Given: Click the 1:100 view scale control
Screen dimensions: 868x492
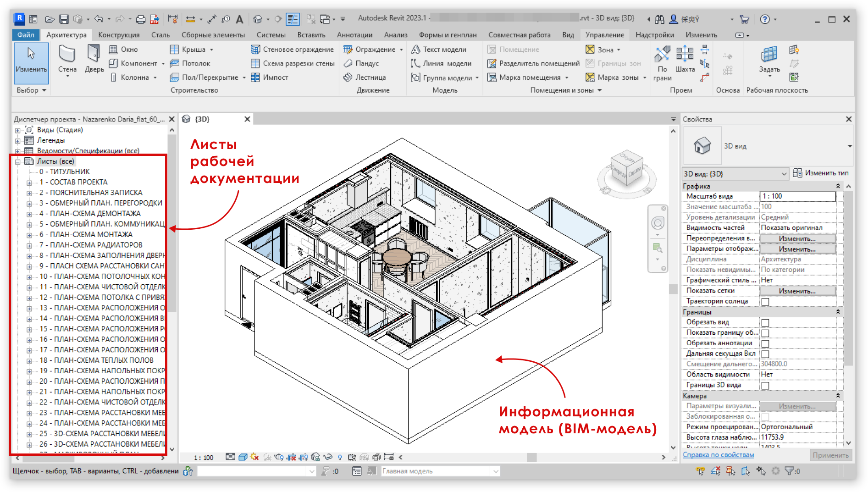Looking at the screenshot, I should pyautogui.click(x=204, y=457).
